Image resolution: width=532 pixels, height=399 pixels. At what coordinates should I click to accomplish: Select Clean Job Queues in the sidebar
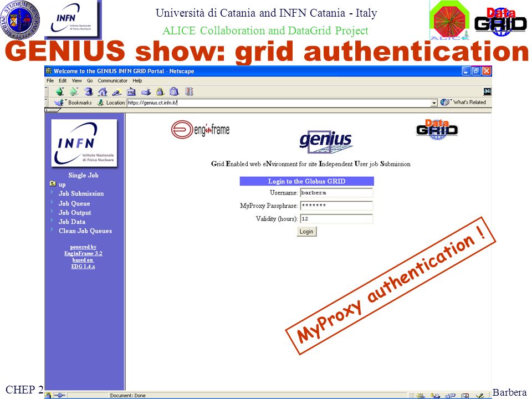(x=85, y=231)
